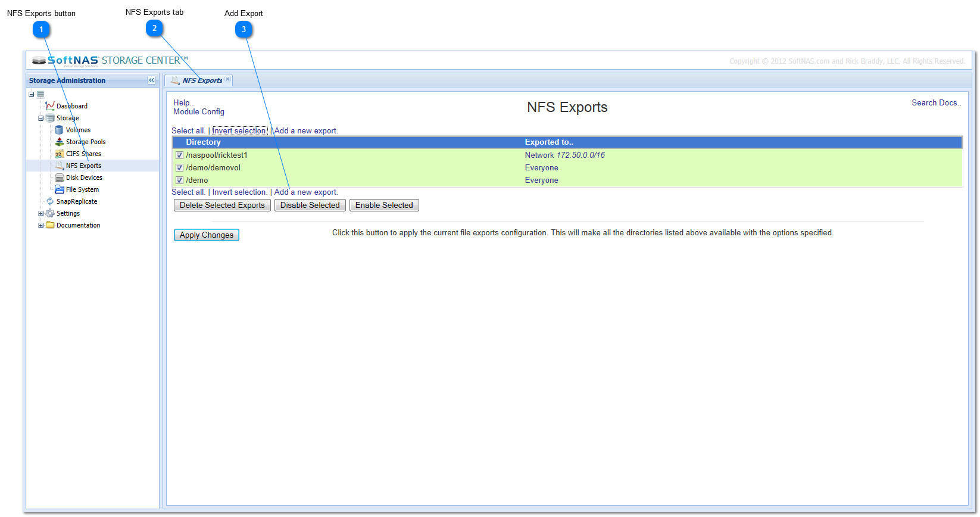
Task: Click the Volumes cylinder icon
Action: point(59,130)
